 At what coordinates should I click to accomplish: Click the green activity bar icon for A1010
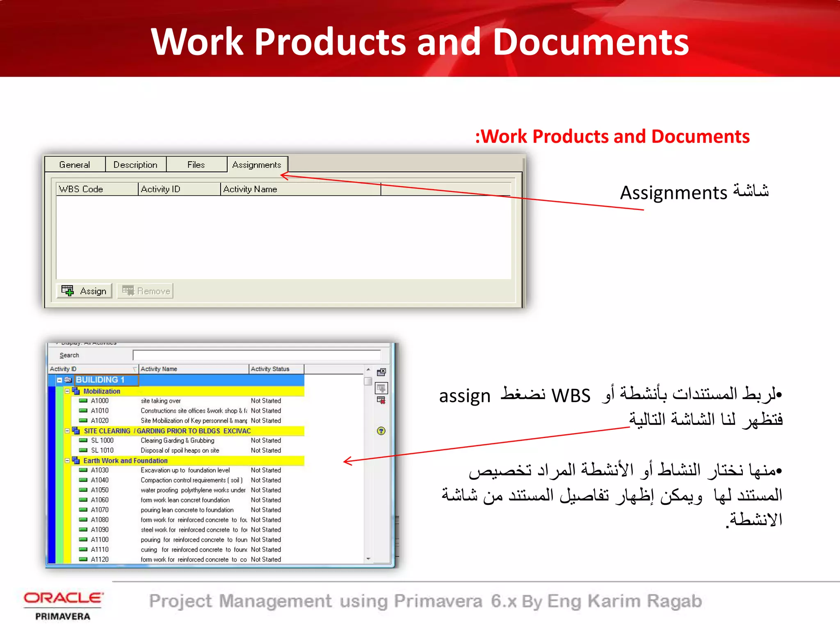tap(83, 411)
